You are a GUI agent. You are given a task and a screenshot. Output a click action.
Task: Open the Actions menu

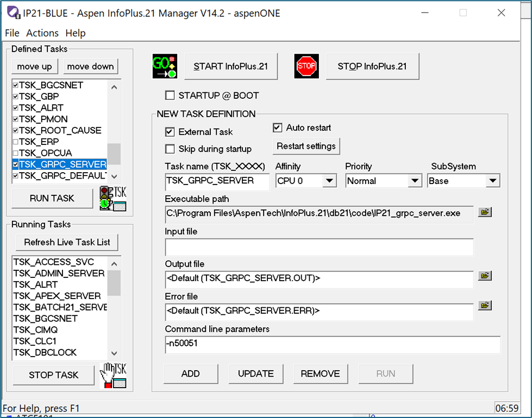pyautogui.click(x=42, y=33)
